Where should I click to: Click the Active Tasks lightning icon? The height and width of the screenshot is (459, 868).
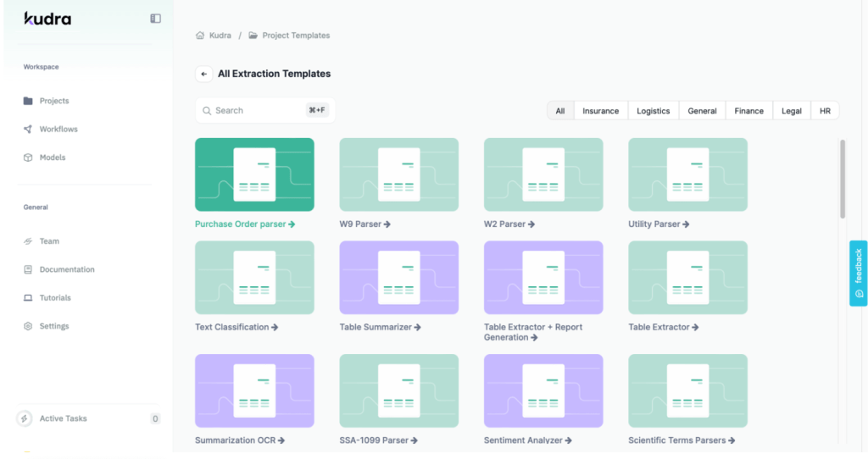point(25,418)
